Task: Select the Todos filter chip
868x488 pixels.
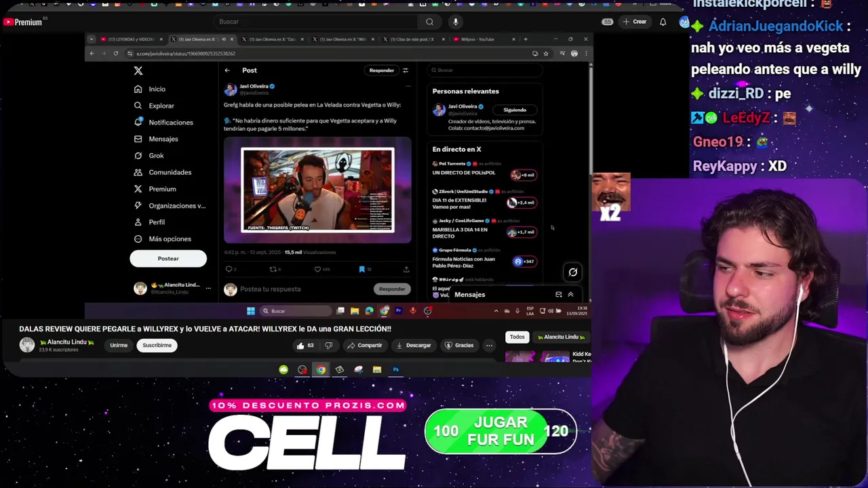Action: coord(517,337)
